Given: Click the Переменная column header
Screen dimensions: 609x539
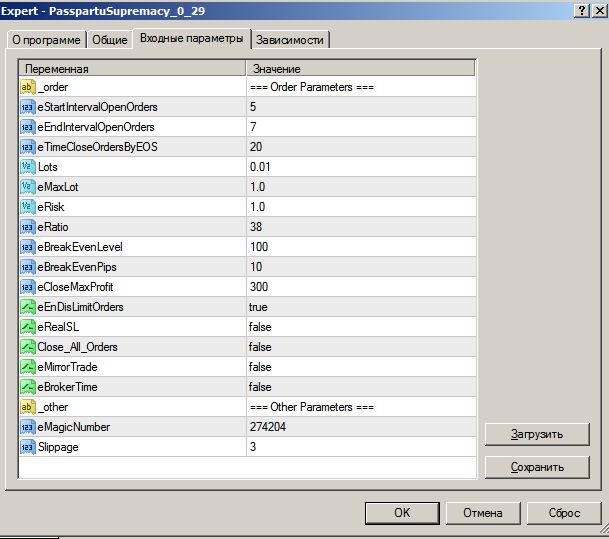Looking at the screenshot, I should pyautogui.click(x=132, y=69).
